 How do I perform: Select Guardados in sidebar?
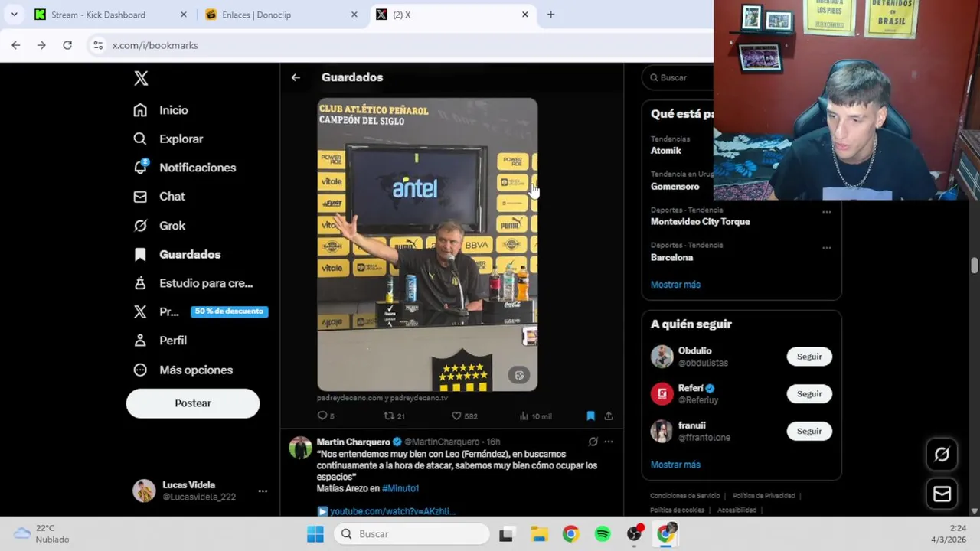(x=177, y=254)
